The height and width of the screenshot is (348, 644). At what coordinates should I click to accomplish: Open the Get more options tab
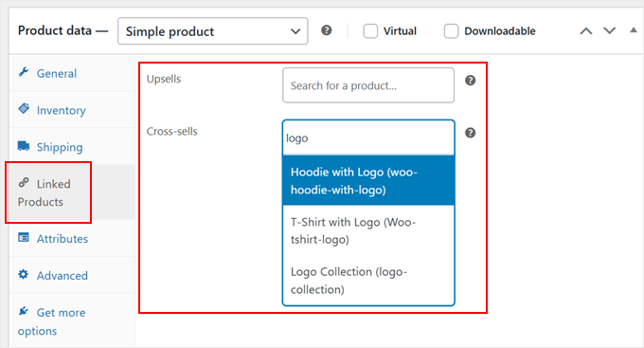coord(72,321)
